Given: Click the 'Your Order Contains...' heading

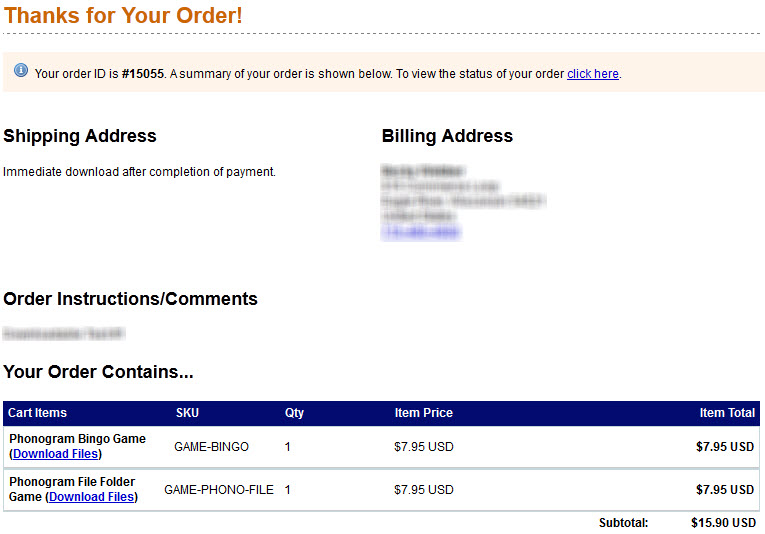Looking at the screenshot, I should (x=98, y=372).
